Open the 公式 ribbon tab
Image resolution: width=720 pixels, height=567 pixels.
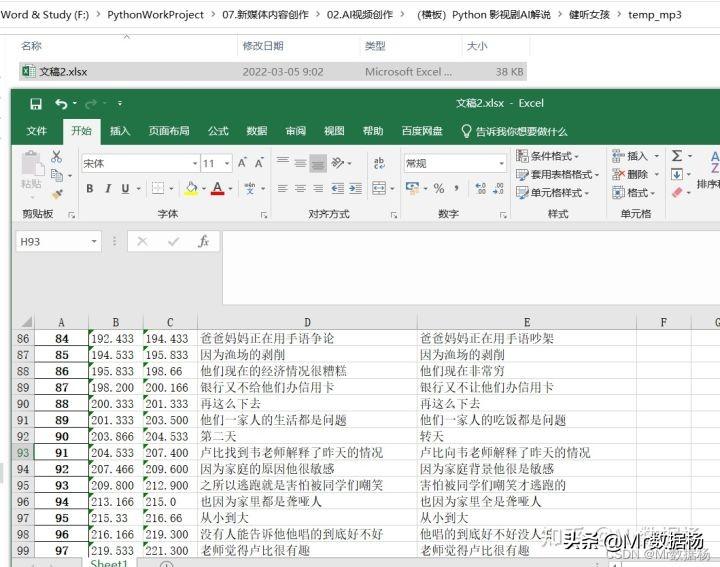coord(218,131)
